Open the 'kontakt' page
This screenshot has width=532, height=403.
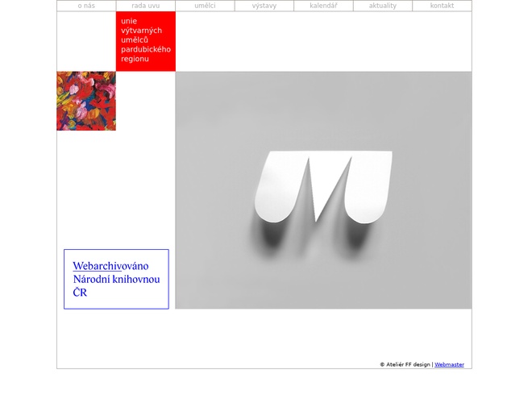pos(442,6)
